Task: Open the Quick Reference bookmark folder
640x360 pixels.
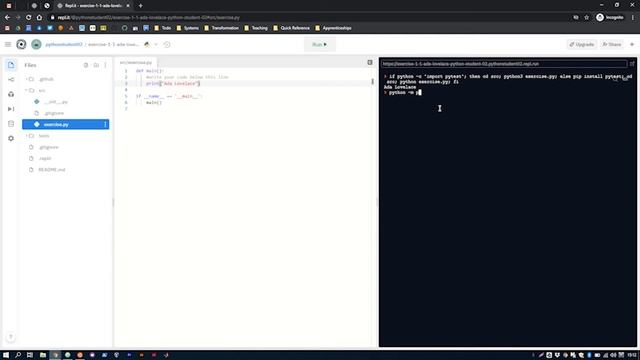Action: 291,28
